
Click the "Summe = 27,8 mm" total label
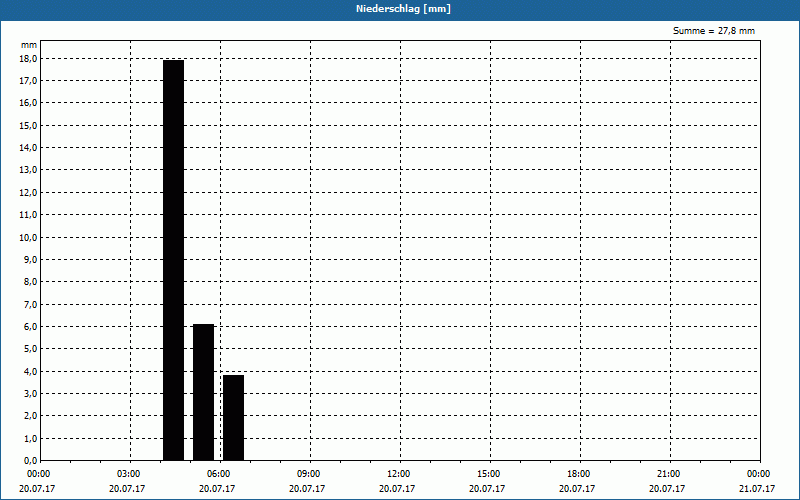click(714, 31)
